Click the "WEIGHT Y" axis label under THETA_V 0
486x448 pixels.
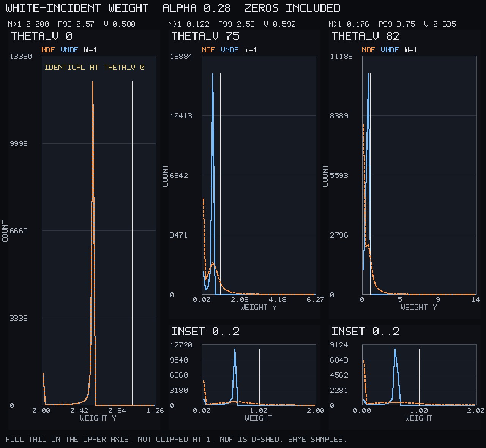98,418
